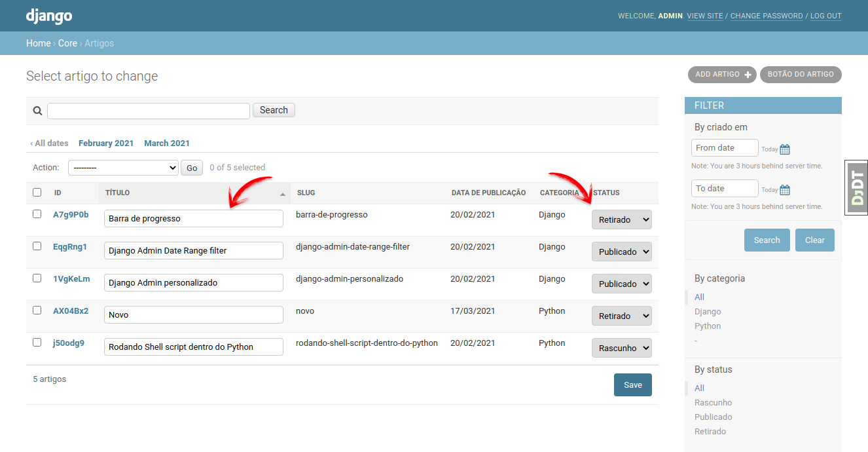Open the Action dropdown

pyautogui.click(x=123, y=168)
